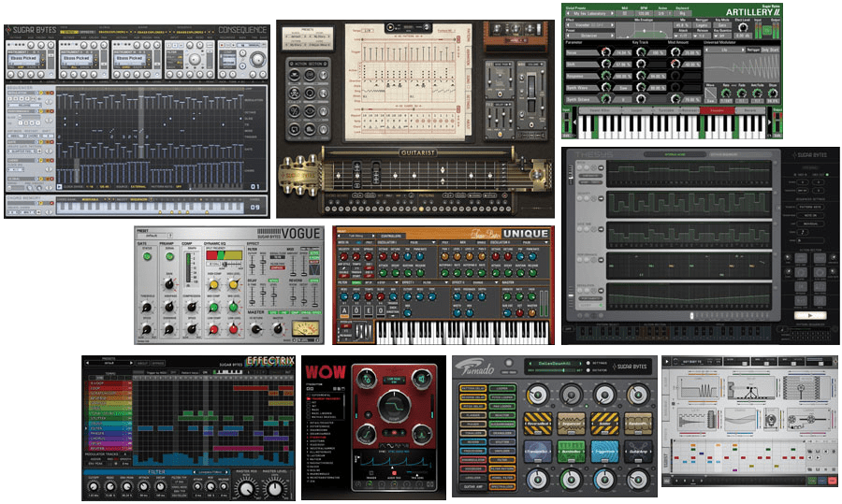The width and height of the screenshot is (842, 504).
Task: Select the GuitarAmp effect pad in Turnado
Action: 638,452
